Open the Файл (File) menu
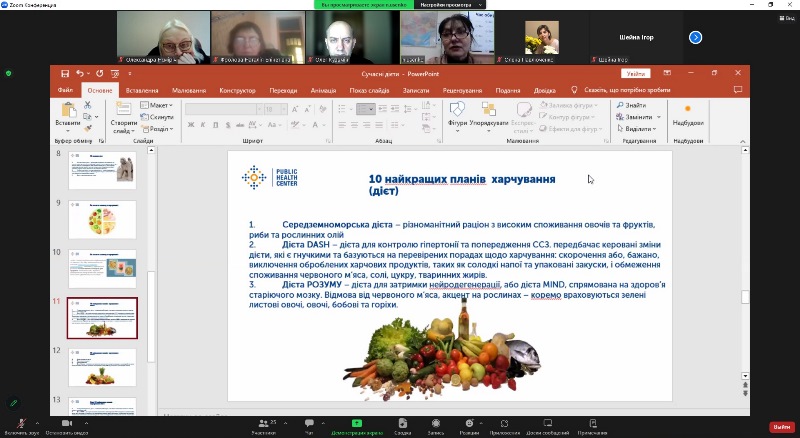Viewport: 800px width, 438px height. (65, 90)
